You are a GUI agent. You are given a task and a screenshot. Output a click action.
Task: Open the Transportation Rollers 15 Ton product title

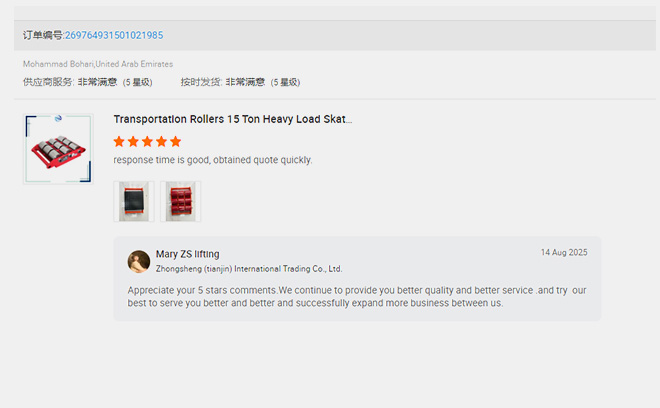pyautogui.click(x=232, y=119)
